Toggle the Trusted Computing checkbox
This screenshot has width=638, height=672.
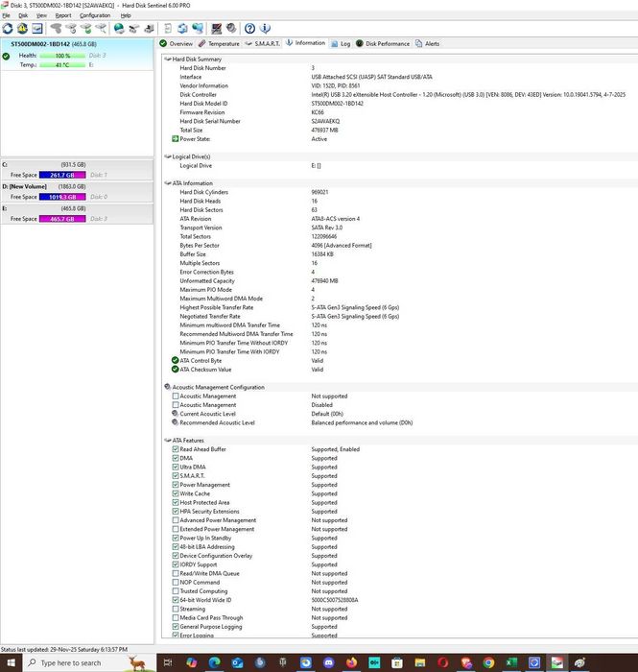pos(176,591)
